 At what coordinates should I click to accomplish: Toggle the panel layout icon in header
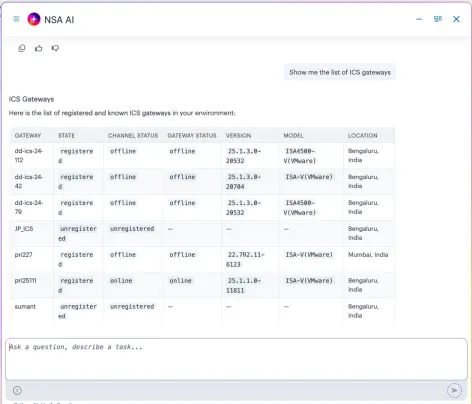point(438,19)
